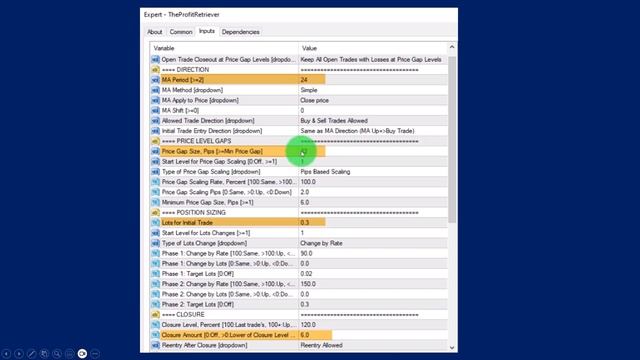Select Lots for Initial Trade value 0.3

[x=304, y=223]
